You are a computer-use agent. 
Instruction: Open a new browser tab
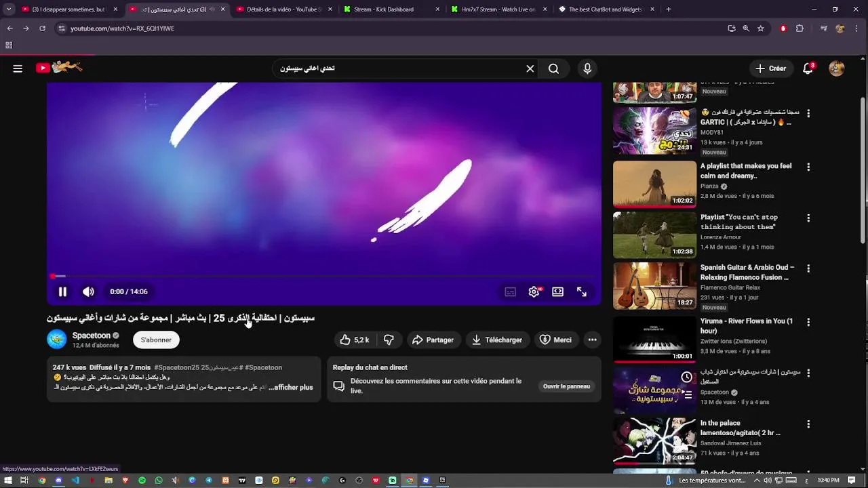(x=669, y=9)
